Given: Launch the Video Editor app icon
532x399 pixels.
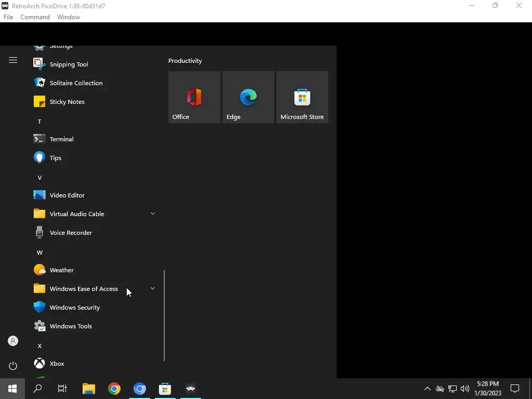Looking at the screenshot, I should (x=39, y=195).
